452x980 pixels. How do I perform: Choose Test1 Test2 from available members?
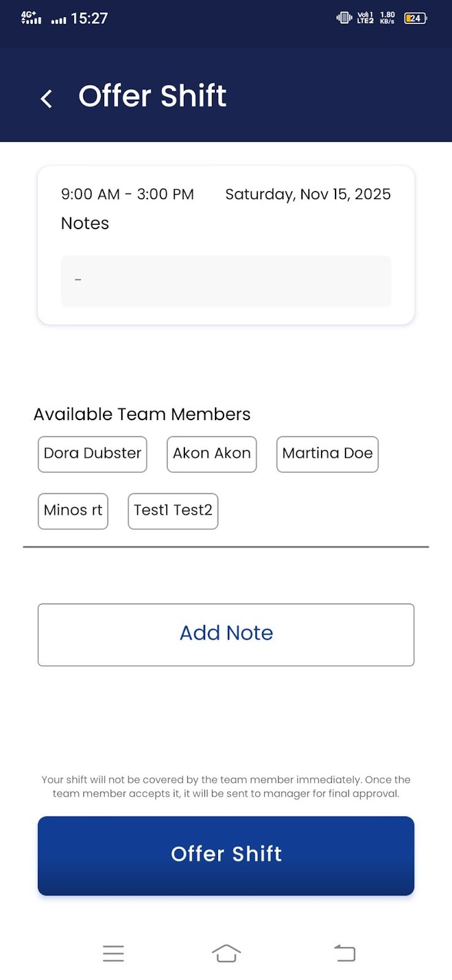[x=173, y=511]
